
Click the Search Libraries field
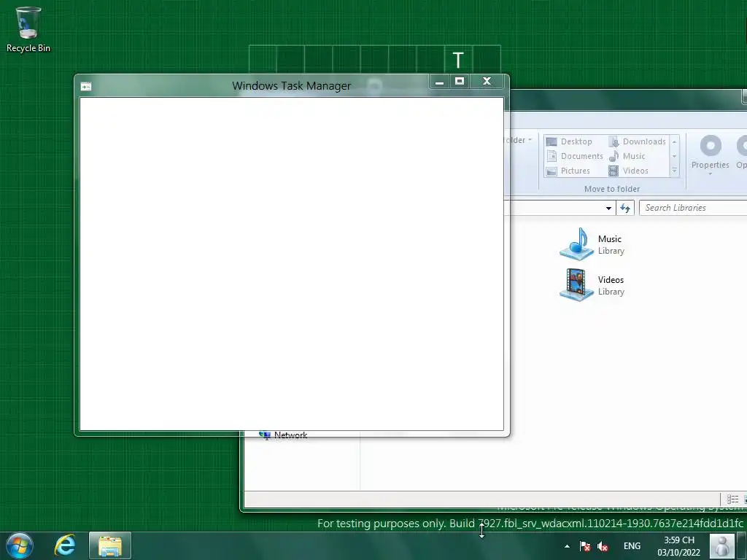pos(693,208)
